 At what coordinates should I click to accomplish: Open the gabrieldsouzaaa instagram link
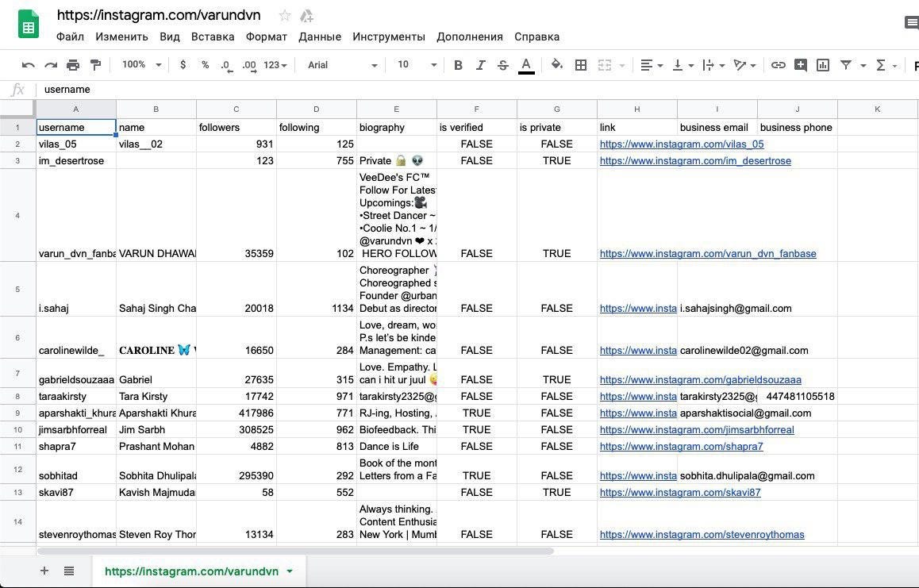701,379
